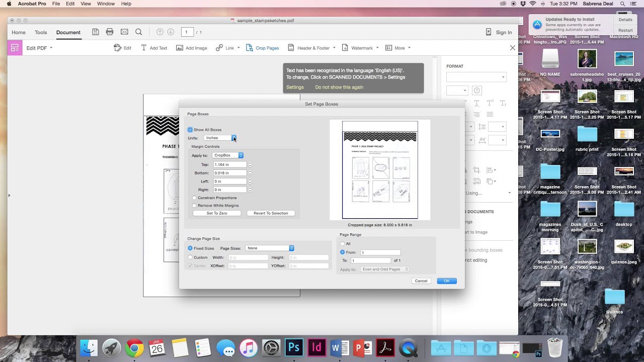This screenshot has height=362, width=644.
Task: Click the subscript T icon in Format panel
Action: 503,103
